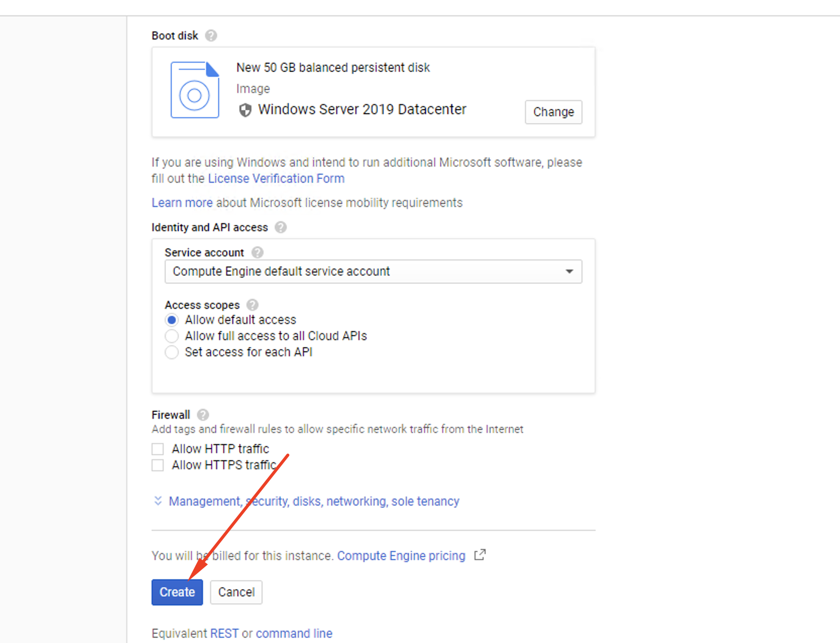This screenshot has width=840, height=643.
Task: Click the shield icon beside Windows Server 2019
Action: coord(245,110)
